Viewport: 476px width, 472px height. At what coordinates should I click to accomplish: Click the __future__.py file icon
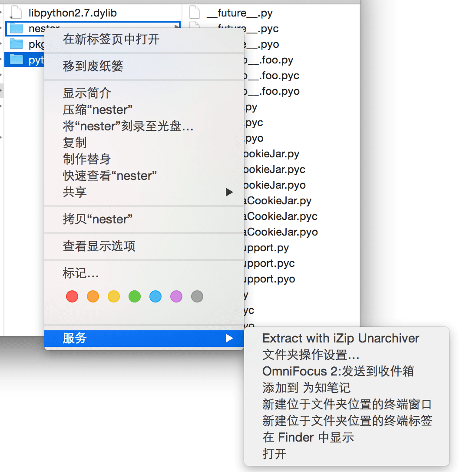pyautogui.click(x=195, y=13)
